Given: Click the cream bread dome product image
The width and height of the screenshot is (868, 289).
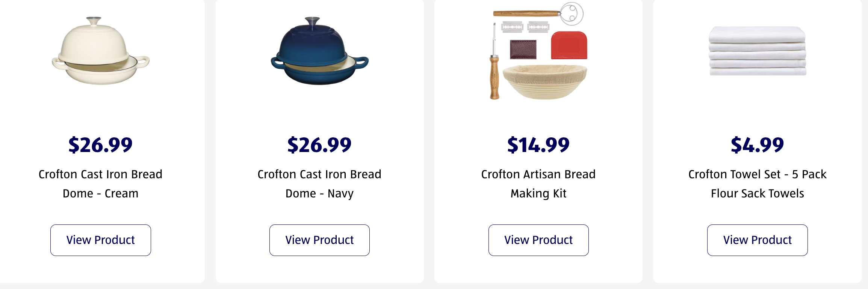Looking at the screenshot, I should (x=100, y=51).
